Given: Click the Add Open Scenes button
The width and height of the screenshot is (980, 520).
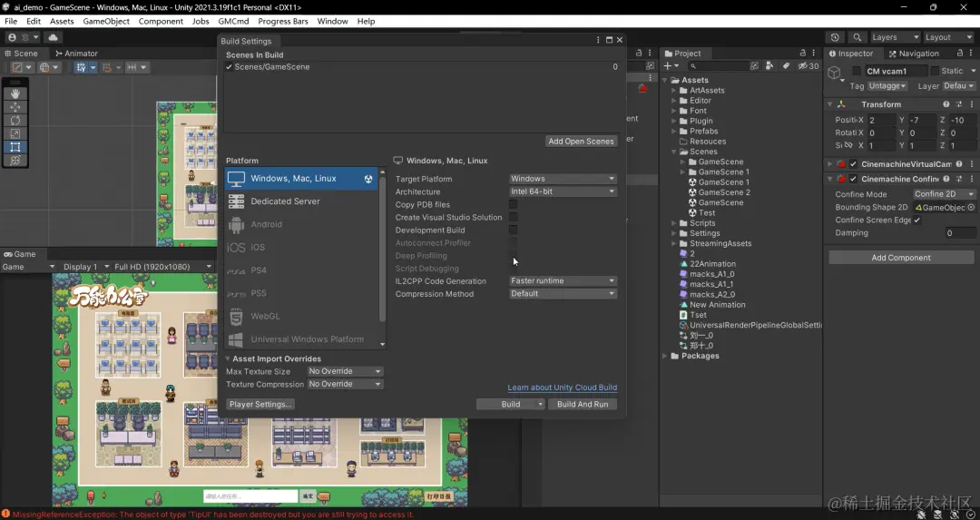Looking at the screenshot, I should 582,142.
